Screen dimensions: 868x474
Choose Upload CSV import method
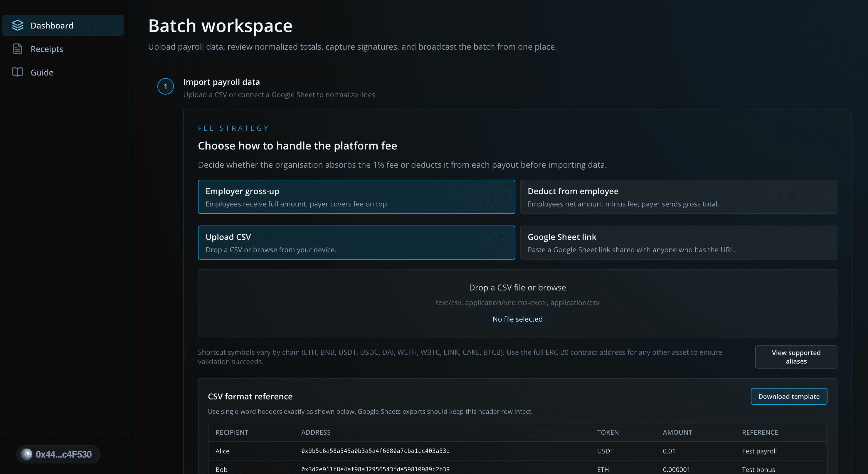[356, 243]
